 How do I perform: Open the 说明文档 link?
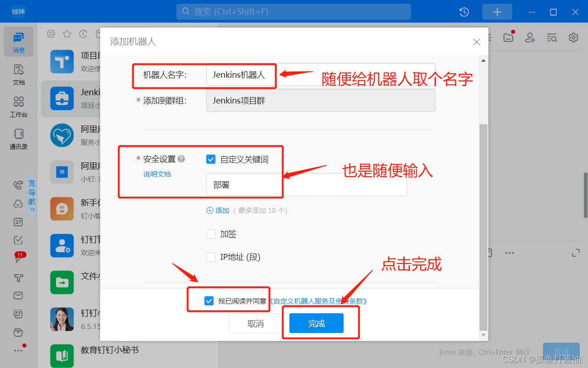[x=157, y=174]
